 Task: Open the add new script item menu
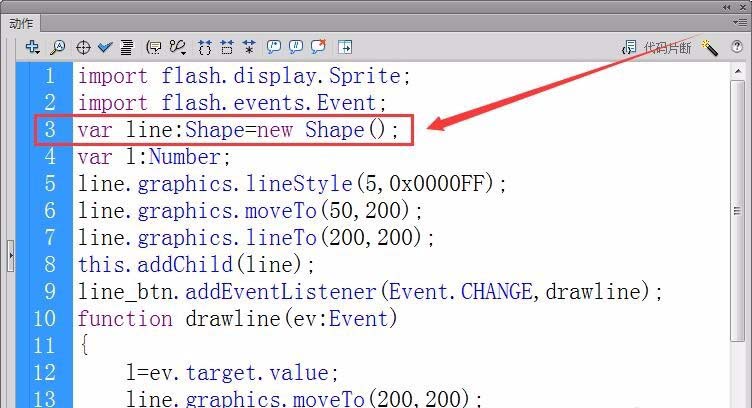pos(32,47)
